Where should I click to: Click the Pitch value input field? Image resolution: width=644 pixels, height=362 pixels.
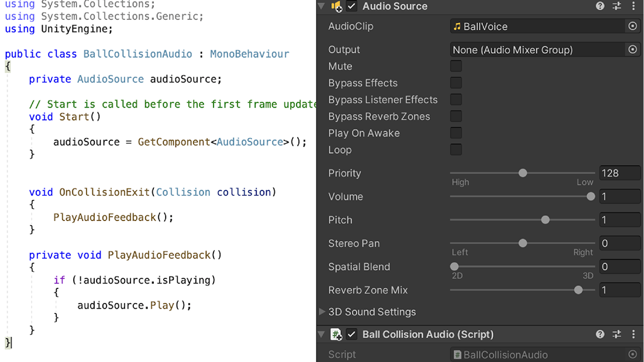tap(619, 220)
